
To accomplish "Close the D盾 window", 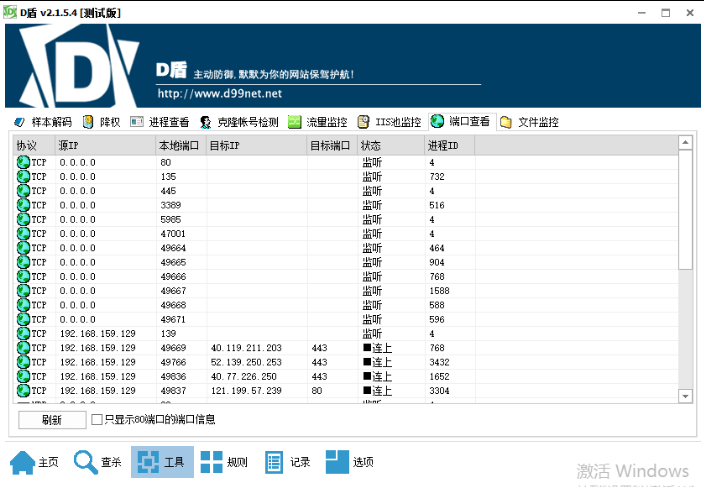I will pyautogui.click(x=690, y=13).
